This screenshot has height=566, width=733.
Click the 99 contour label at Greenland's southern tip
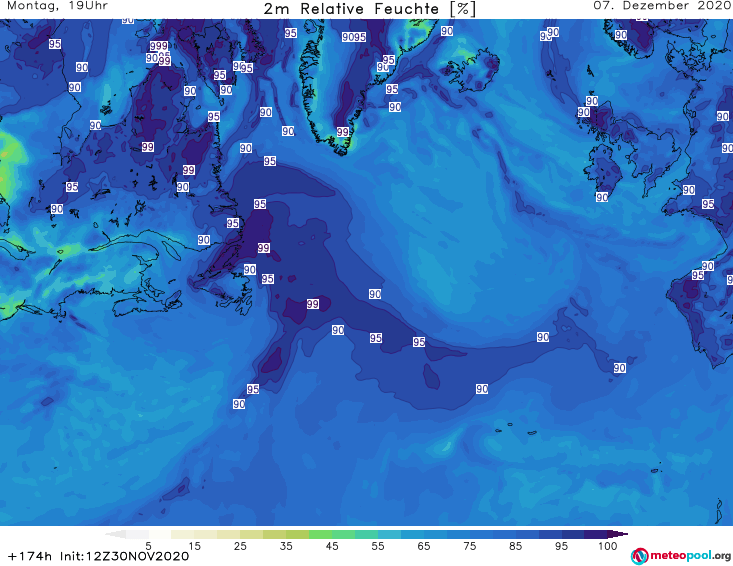(x=343, y=132)
